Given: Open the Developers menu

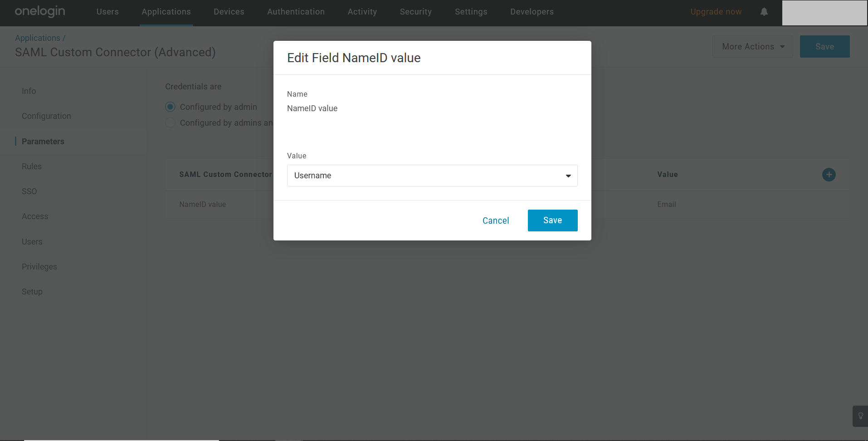Looking at the screenshot, I should 532,12.
